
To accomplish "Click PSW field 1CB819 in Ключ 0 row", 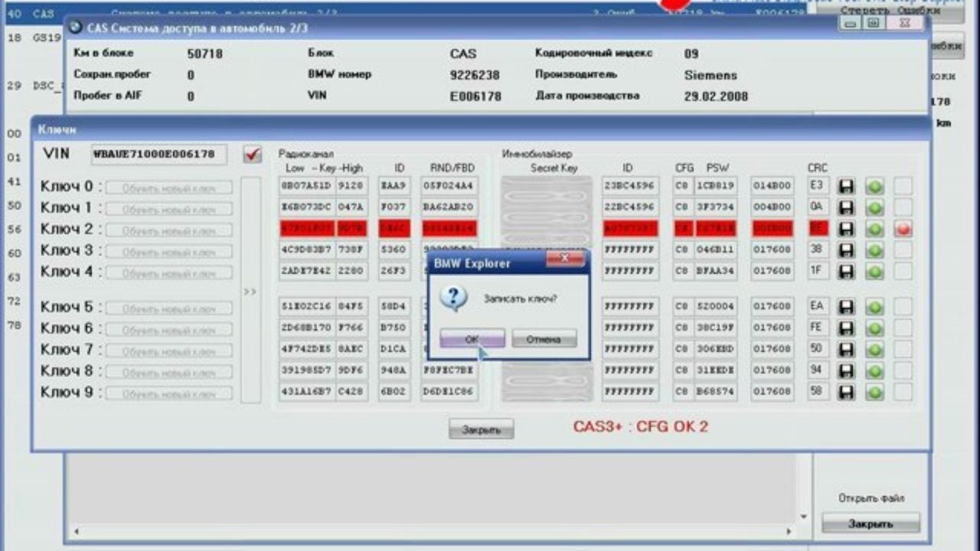I will click(x=716, y=186).
